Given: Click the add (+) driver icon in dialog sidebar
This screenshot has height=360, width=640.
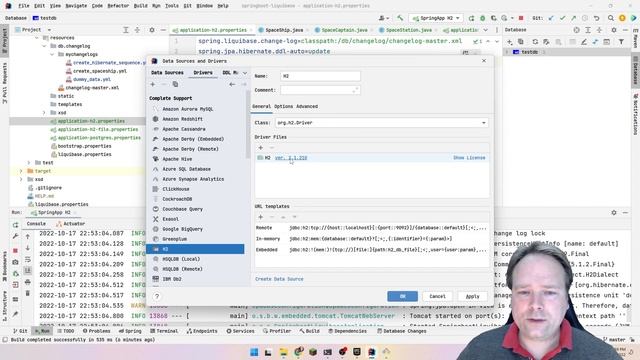Looking at the screenshot, I should pyautogui.click(x=153, y=84).
